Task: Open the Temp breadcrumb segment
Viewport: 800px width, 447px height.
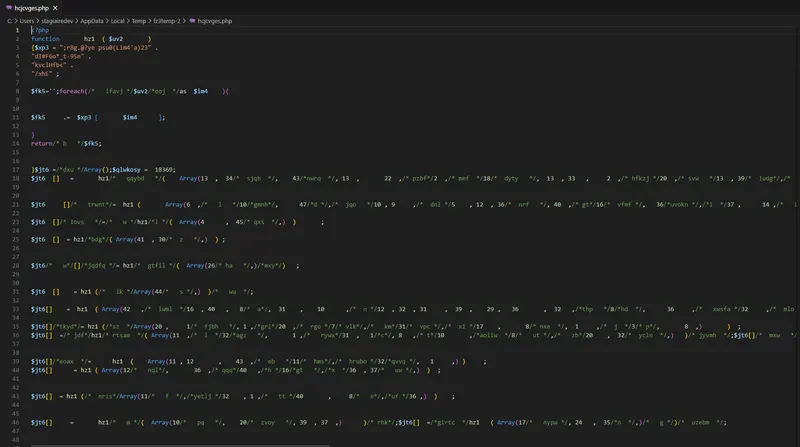Action: (139, 21)
